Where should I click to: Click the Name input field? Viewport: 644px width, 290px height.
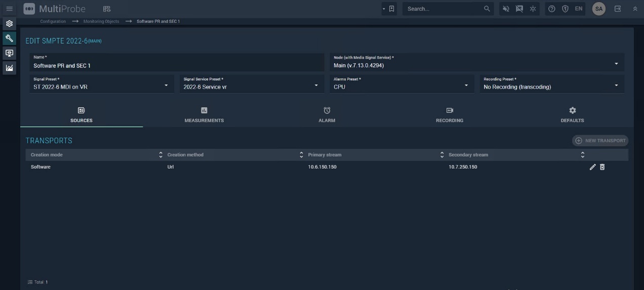177,65
